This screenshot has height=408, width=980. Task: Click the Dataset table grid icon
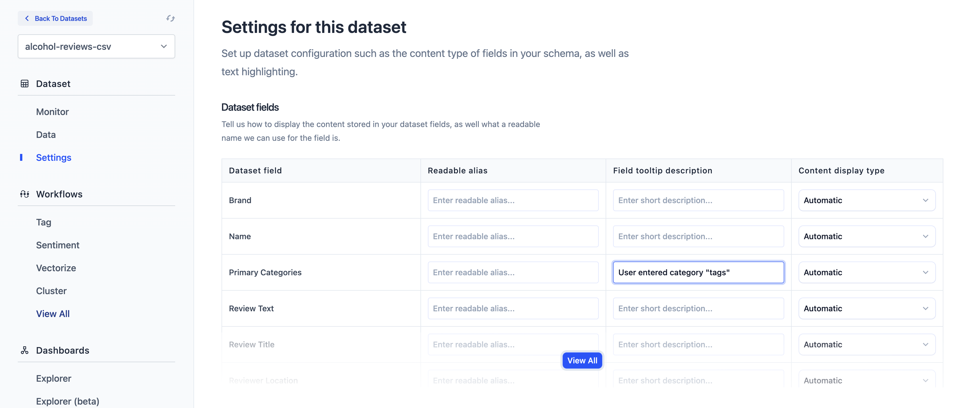click(x=25, y=84)
